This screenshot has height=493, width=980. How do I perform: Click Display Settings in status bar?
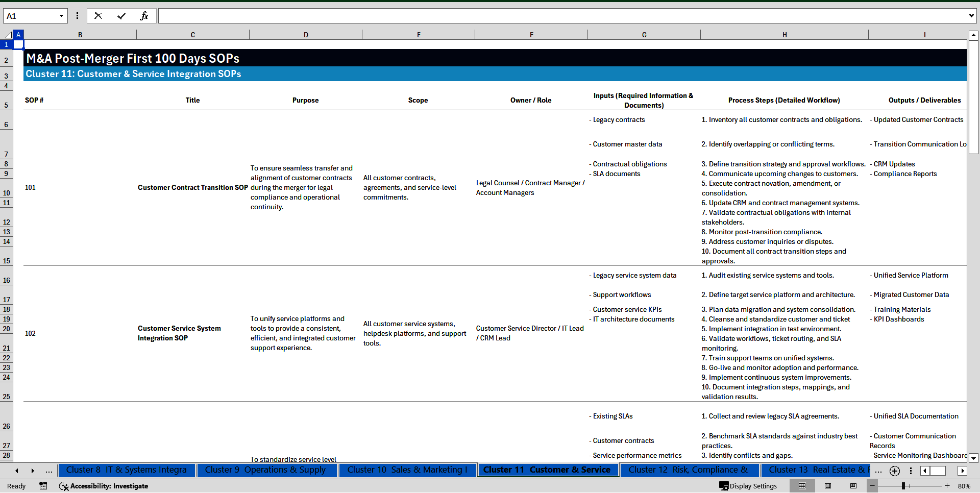(748, 486)
